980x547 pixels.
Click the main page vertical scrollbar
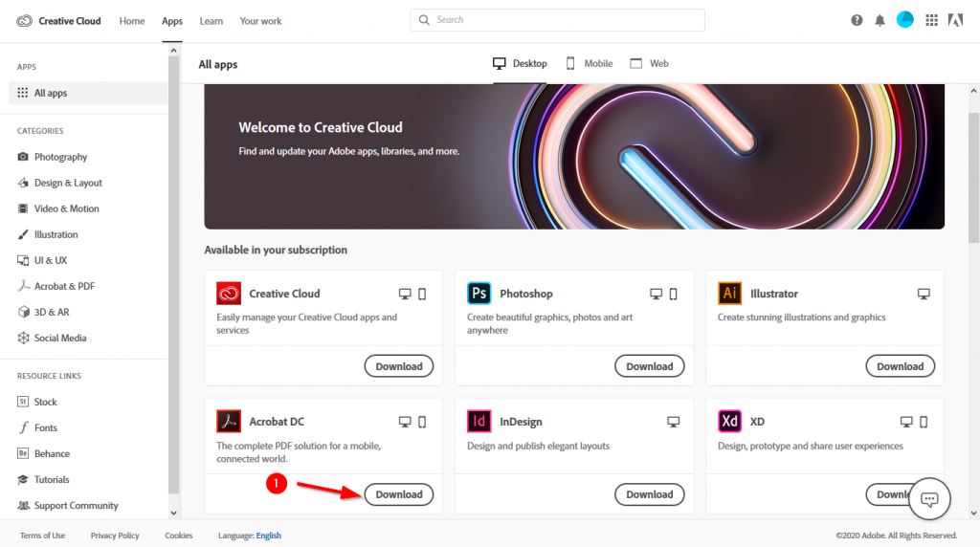click(973, 191)
